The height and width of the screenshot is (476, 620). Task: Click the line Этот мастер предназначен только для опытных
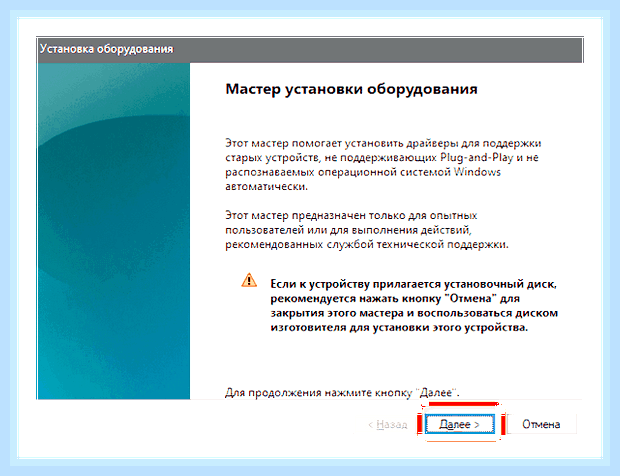click(351, 216)
